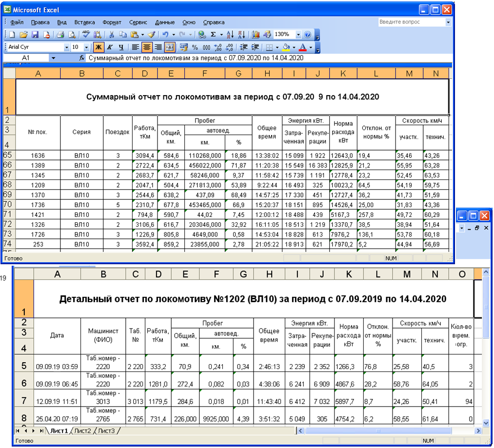Open the fill color bucket swatch
Screen dimensions: 494x448
point(286,47)
